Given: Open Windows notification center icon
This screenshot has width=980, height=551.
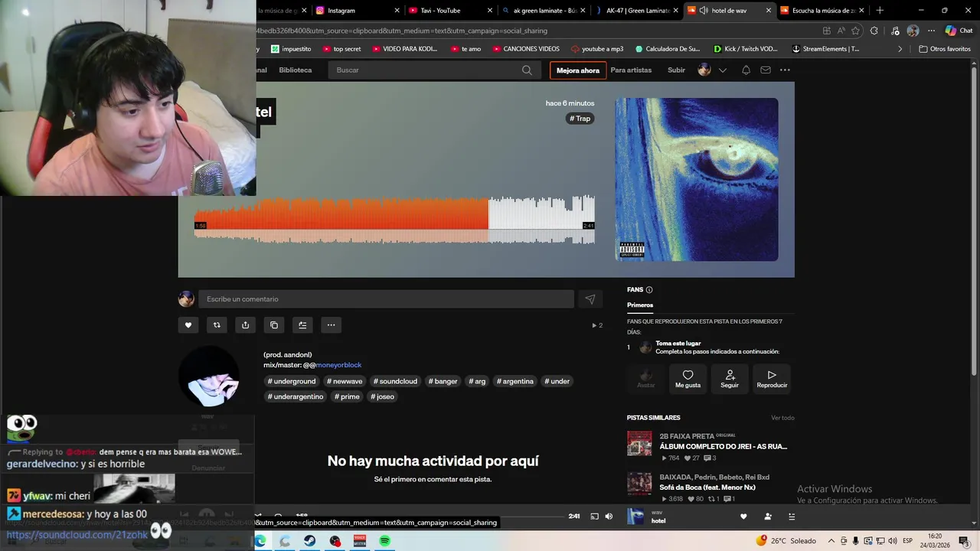Looking at the screenshot, I should point(964,541).
